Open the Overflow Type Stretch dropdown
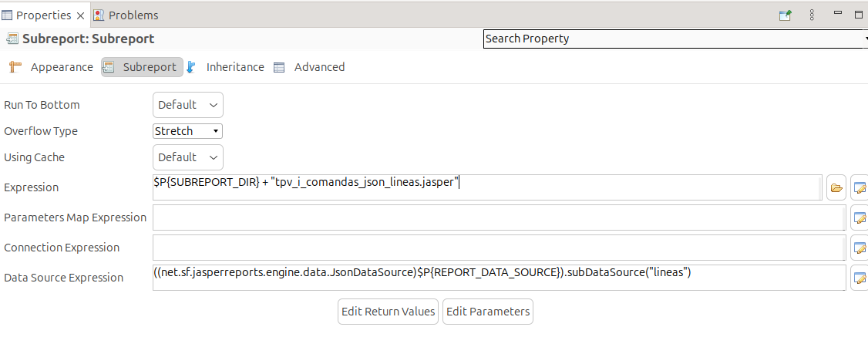The height and width of the screenshot is (354, 868). coord(187,131)
